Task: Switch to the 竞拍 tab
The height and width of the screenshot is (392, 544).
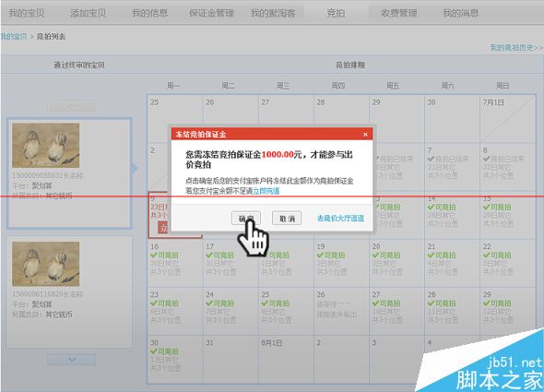Action: click(x=336, y=13)
